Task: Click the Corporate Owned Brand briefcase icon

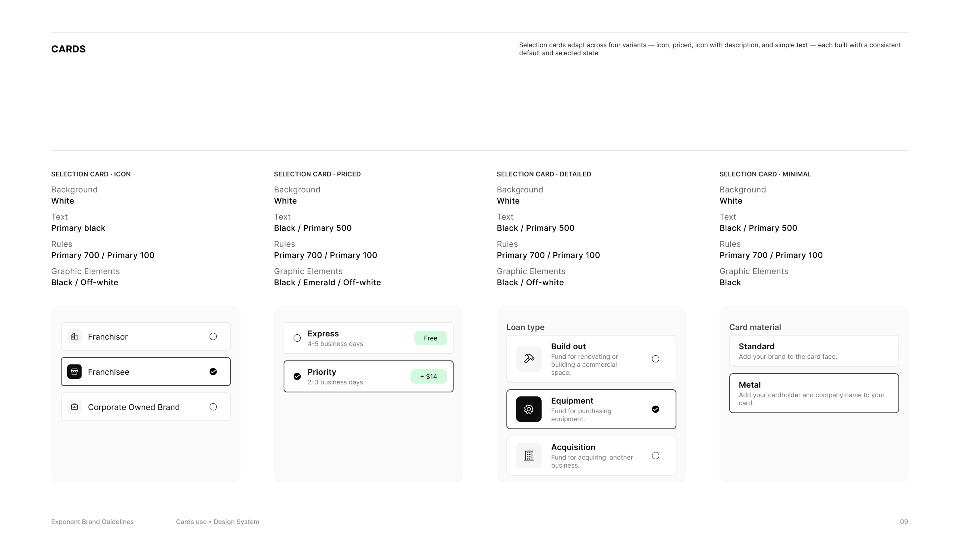Action: (x=74, y=407)
